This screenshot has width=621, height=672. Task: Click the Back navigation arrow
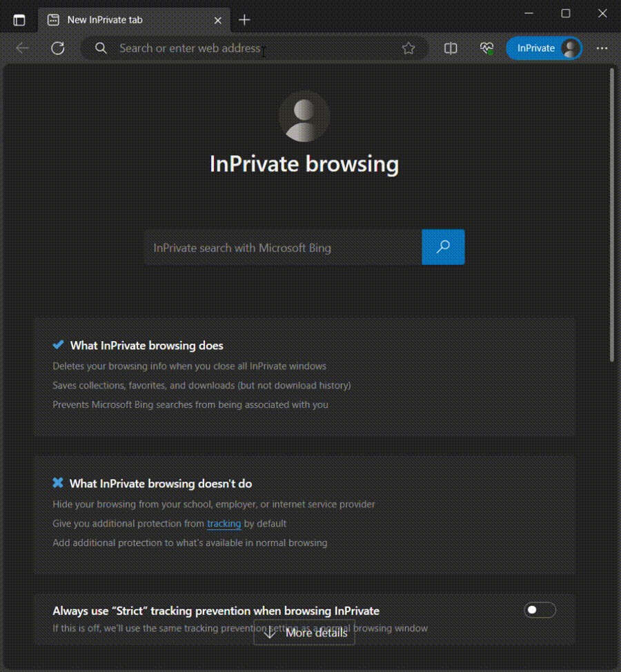(x=22, y=48)
